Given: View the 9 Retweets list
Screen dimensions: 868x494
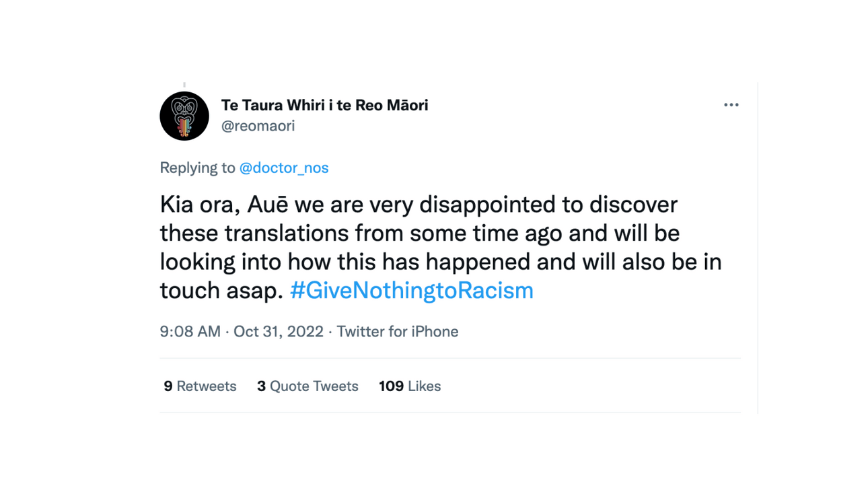Looking at the screenshot, I should tap(200, 386).
